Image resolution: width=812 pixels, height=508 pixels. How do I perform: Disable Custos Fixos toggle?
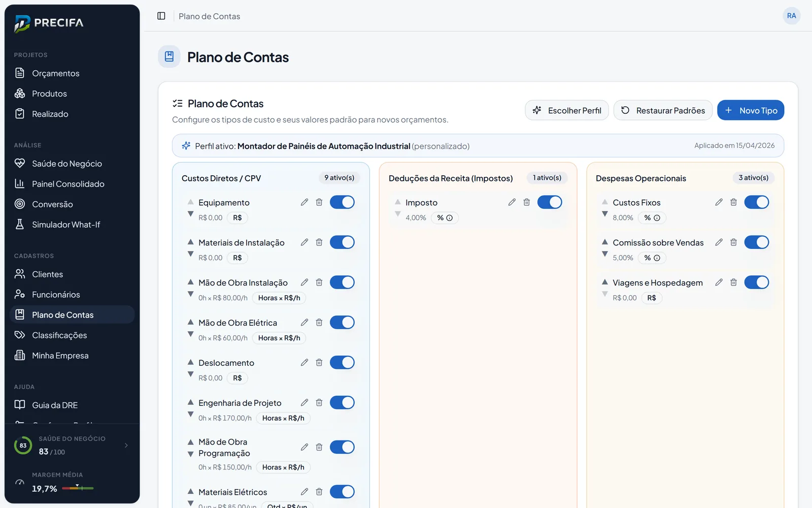click(x=757, y=202)
